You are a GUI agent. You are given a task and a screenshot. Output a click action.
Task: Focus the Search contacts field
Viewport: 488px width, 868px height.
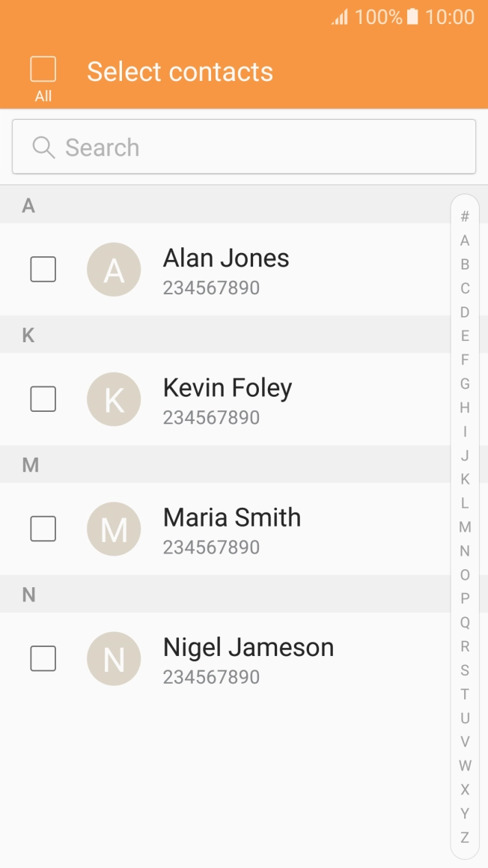[x=254, y=148]
